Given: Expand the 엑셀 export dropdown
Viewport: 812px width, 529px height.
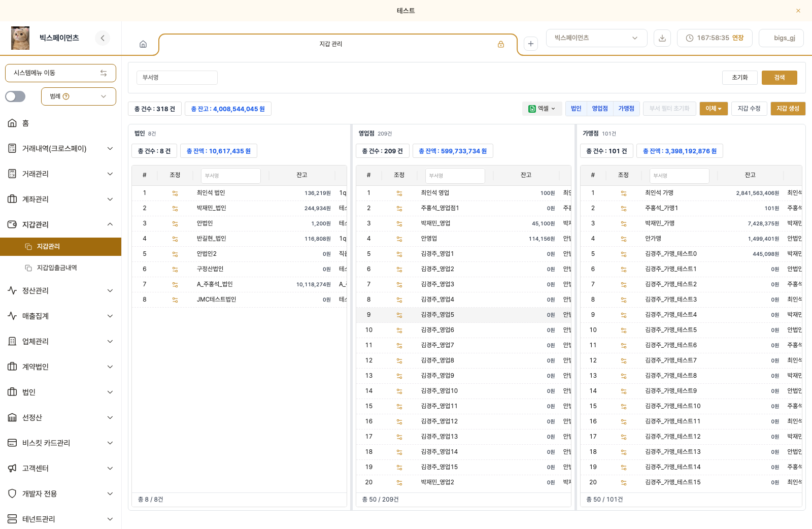Looking at the screenshot, I should tap(542, 109).
